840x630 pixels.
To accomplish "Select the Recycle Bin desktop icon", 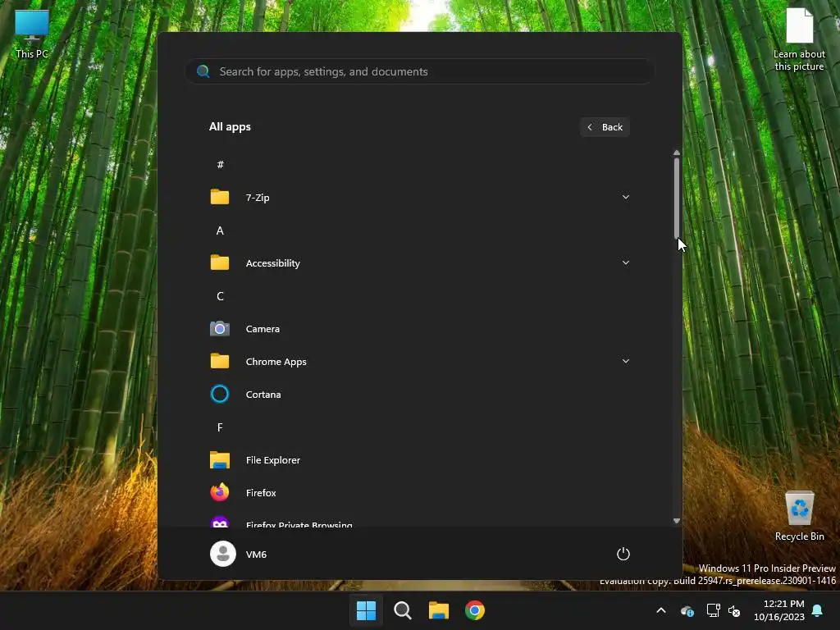I will pyautogui.click(x=799, y=515).
